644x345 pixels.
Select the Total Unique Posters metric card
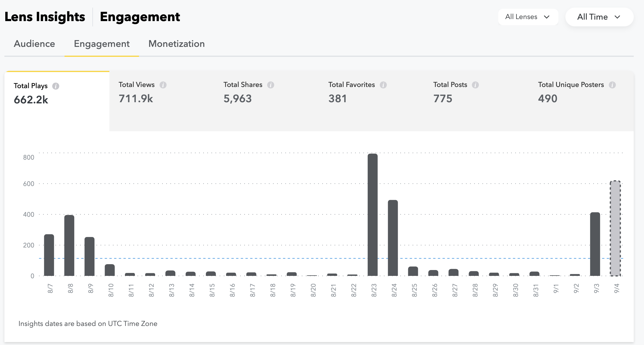pyautogui.click(x=582, y=101)
